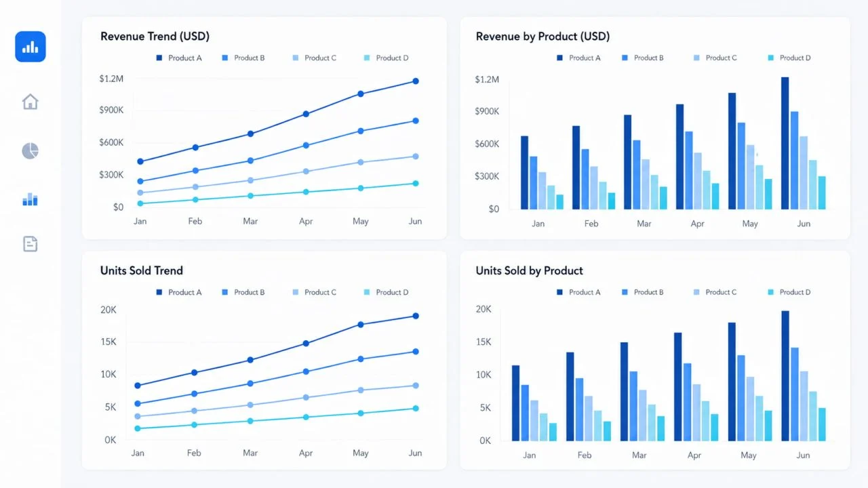
Task: Click 'Mar' month label in Revenue Trend
Action: [250, 222]
